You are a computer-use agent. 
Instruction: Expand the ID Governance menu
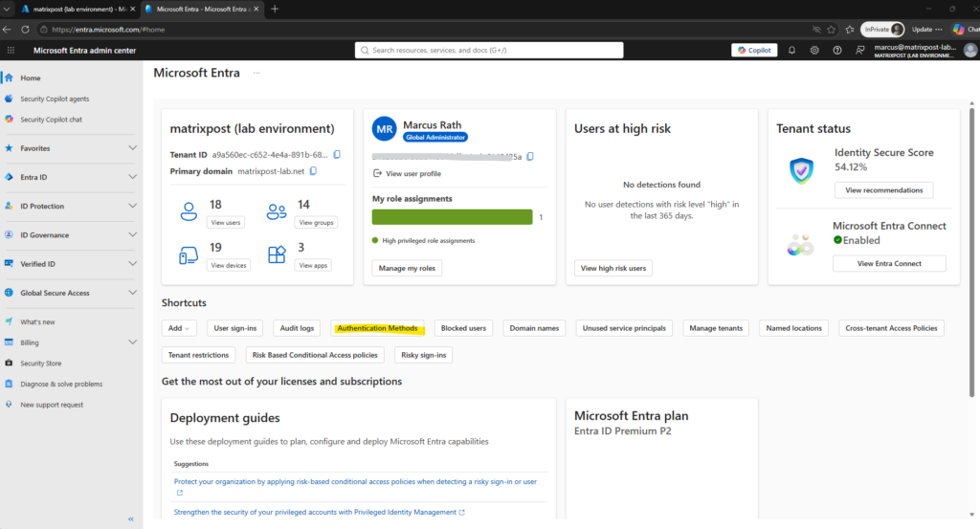pyautogui.click(x=132, y=234)
